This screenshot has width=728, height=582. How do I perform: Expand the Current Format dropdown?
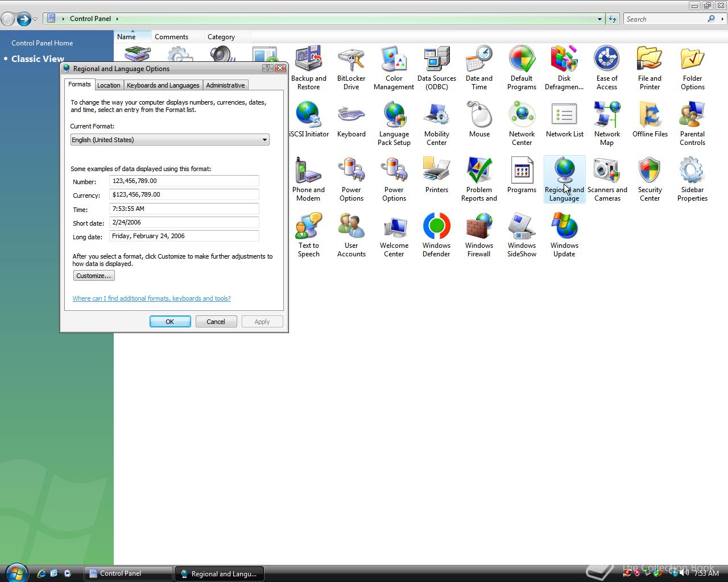(169, 140)
